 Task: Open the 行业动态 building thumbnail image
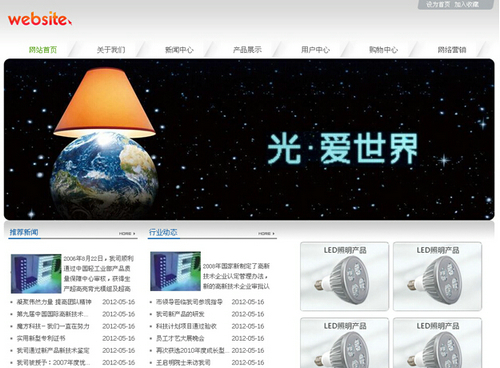[x=175, y=271]
